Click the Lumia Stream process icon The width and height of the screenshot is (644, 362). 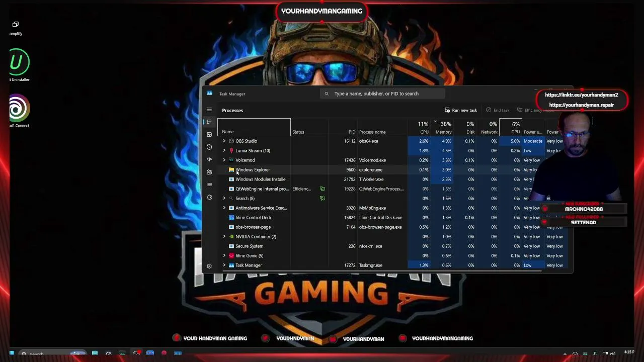point(231,151)
